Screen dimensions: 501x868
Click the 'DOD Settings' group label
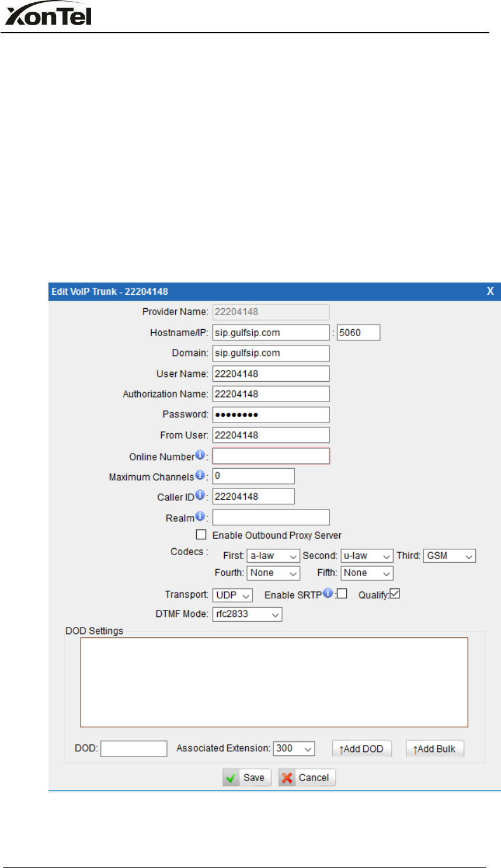click(x=95, y=630)
